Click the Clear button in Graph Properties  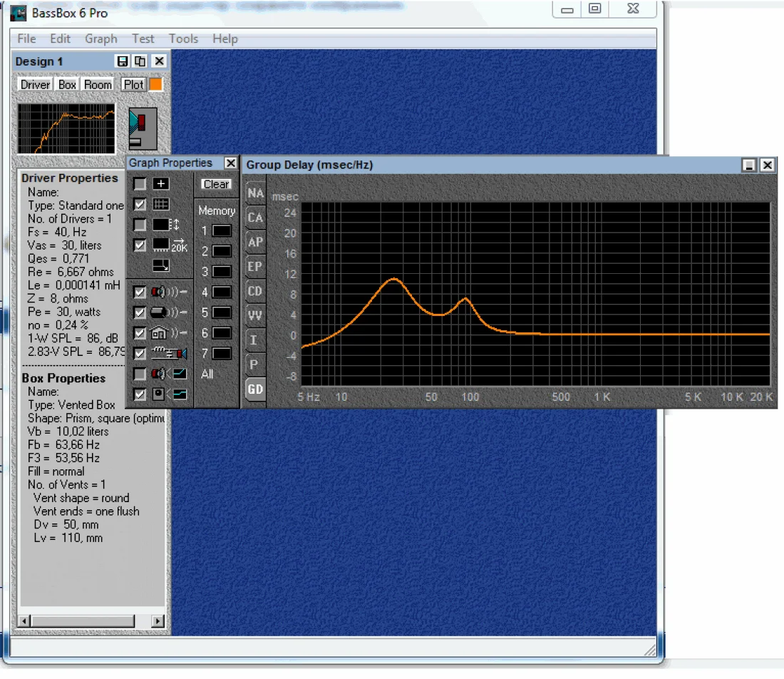tap(216, 184)
